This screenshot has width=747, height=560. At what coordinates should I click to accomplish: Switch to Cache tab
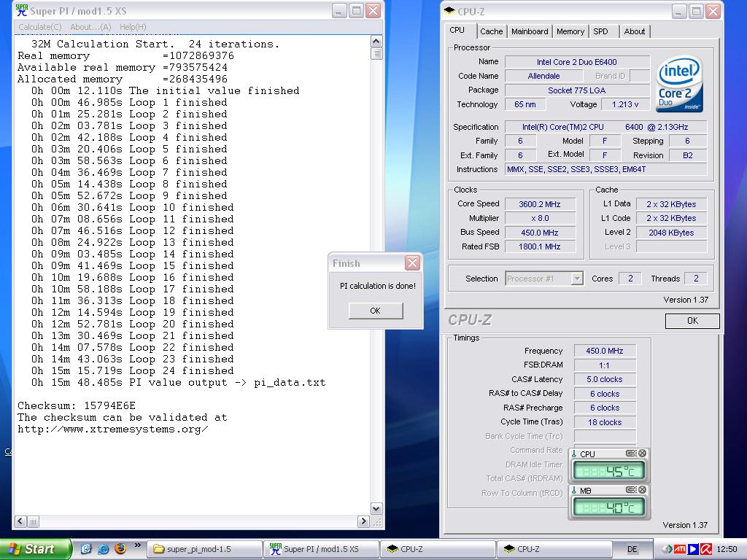(491, 31)
